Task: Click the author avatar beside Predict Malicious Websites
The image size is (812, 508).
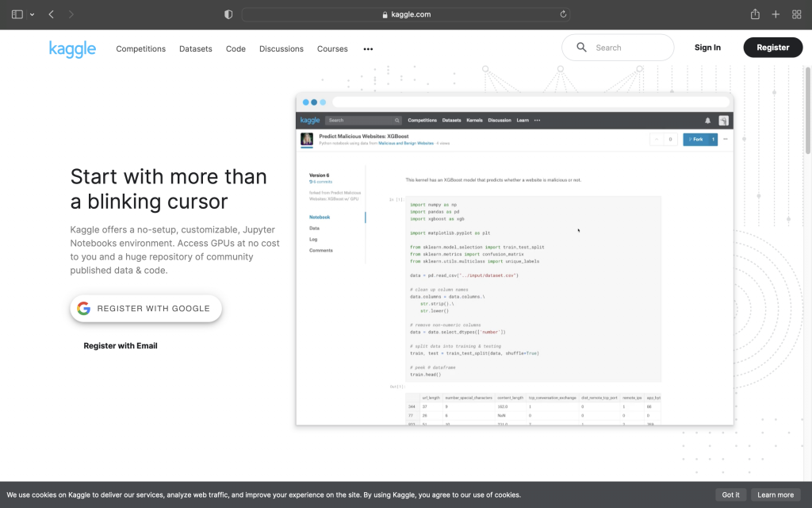Action: tap(307, 140)
